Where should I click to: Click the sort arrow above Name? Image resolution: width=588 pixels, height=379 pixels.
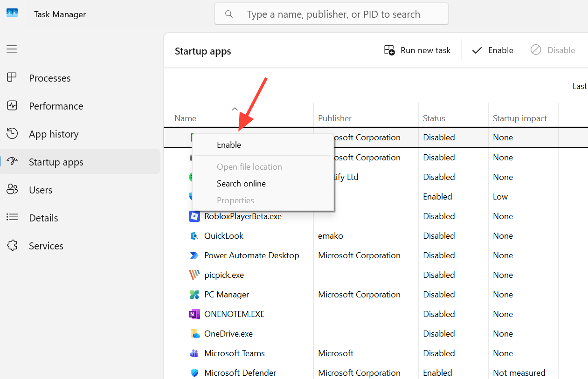[x=235, y=109]
